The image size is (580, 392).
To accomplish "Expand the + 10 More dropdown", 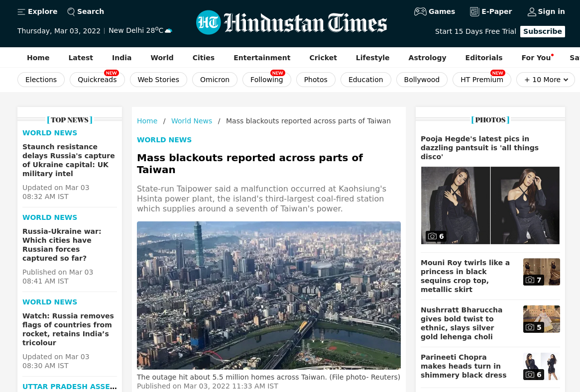I will click(x=546, y=80).
